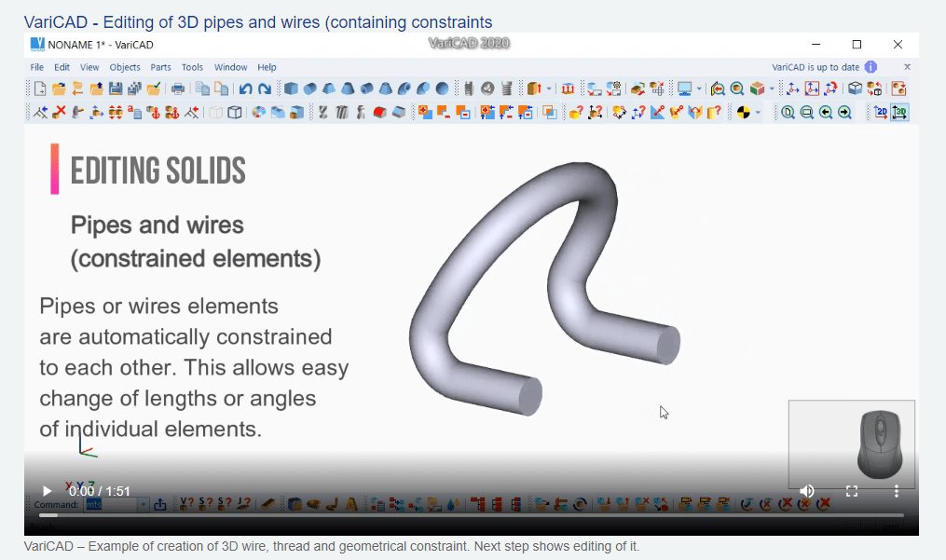This screenshot has width=946, height=560.
Task: Go to next view with right-arrow magnifier
Action: click(x=844, y=112)
